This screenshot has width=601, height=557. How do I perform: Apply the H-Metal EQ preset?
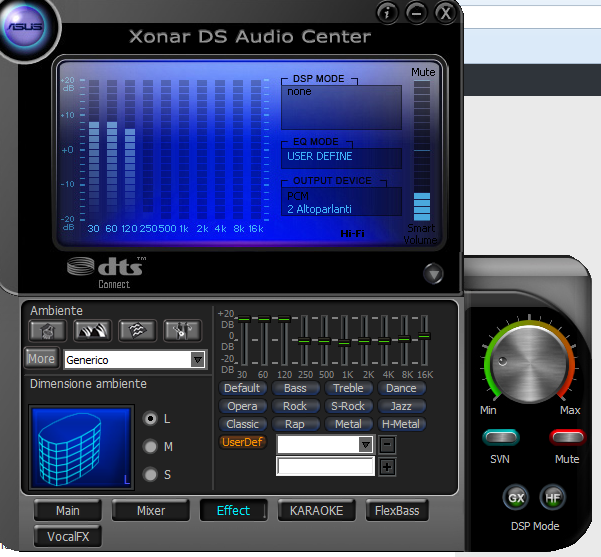coord(401,424)
